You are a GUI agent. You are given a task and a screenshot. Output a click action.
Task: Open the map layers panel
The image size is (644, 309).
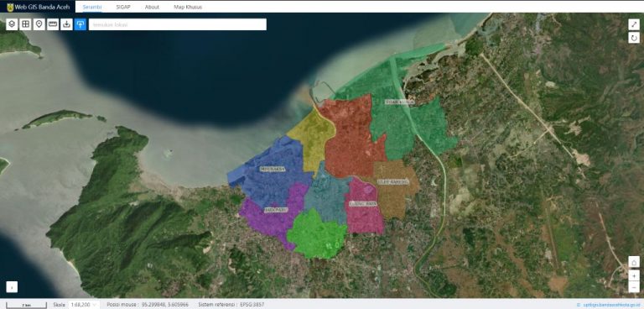click(12, 24)
